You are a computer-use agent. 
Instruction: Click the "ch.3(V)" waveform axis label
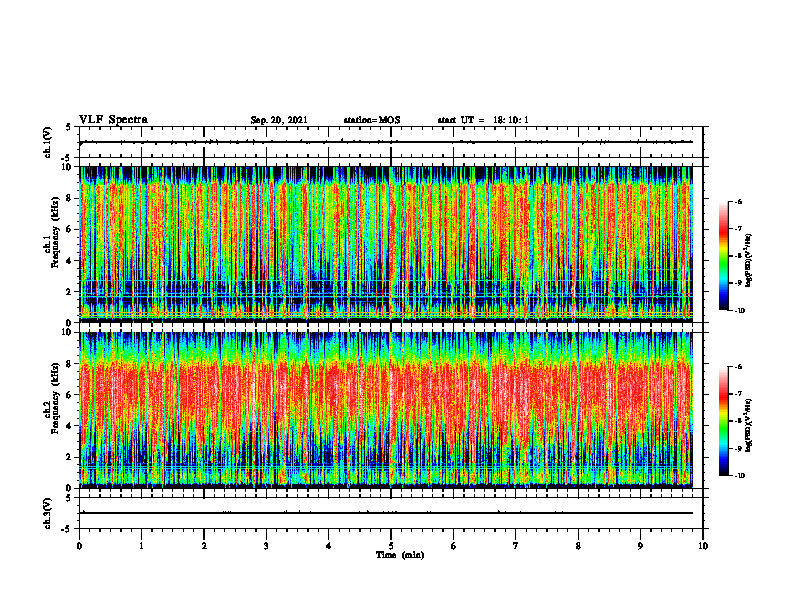(x=48, y=513)
